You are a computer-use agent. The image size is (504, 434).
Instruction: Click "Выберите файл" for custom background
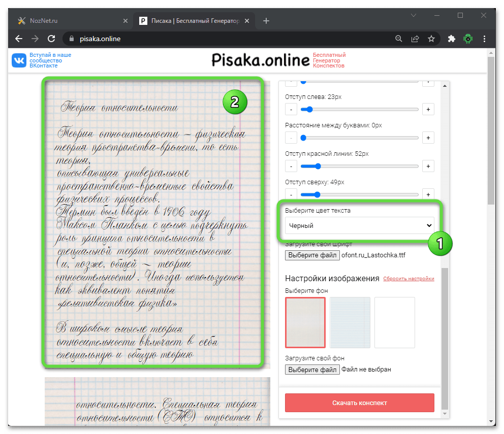coord(312,370)
